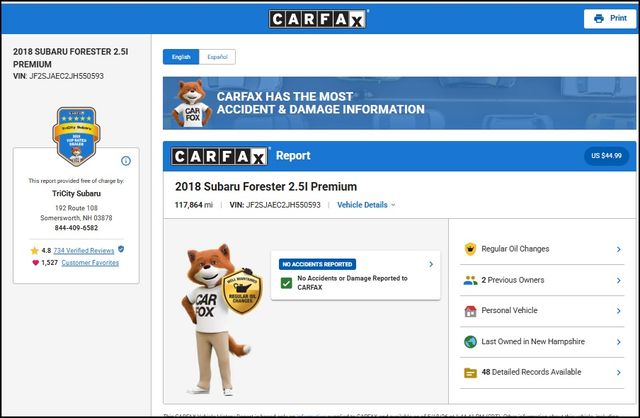Open the info icon on the dealer card

pos(126,161)
